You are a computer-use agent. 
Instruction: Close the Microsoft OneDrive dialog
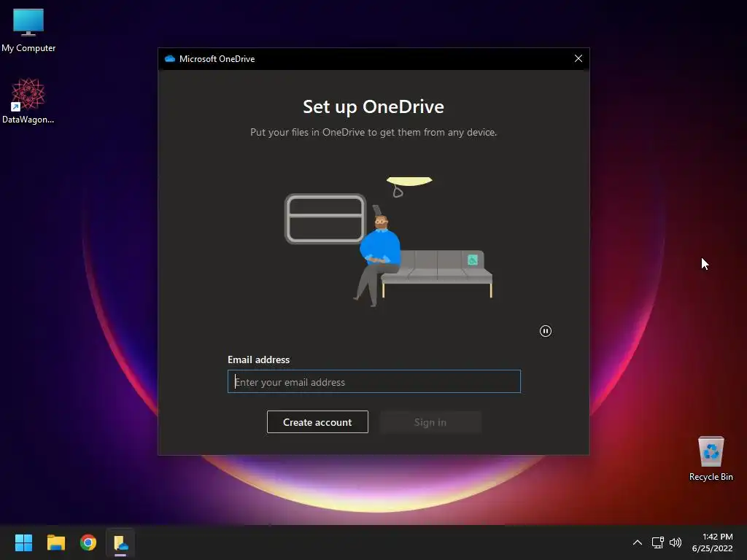(578, 58)
